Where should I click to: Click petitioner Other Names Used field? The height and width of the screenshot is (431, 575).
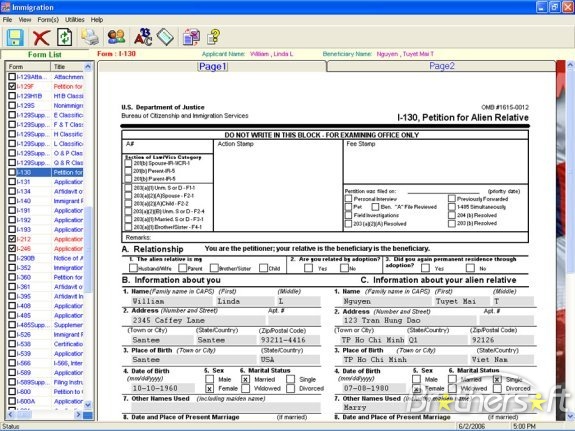226,407
